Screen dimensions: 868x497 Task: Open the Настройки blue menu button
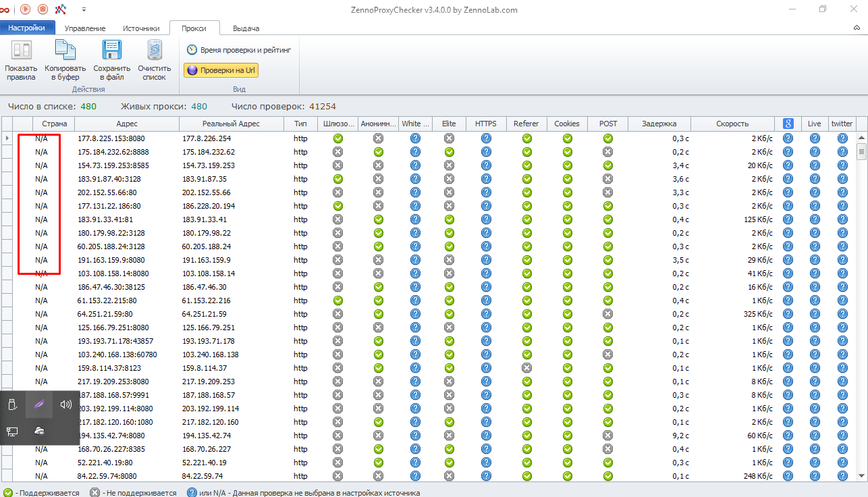coord(27,28)
